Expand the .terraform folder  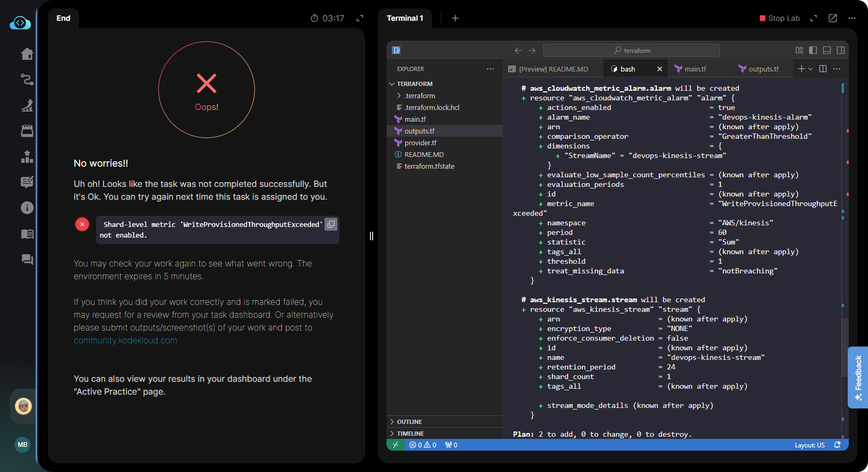click(x=419, y=96)
